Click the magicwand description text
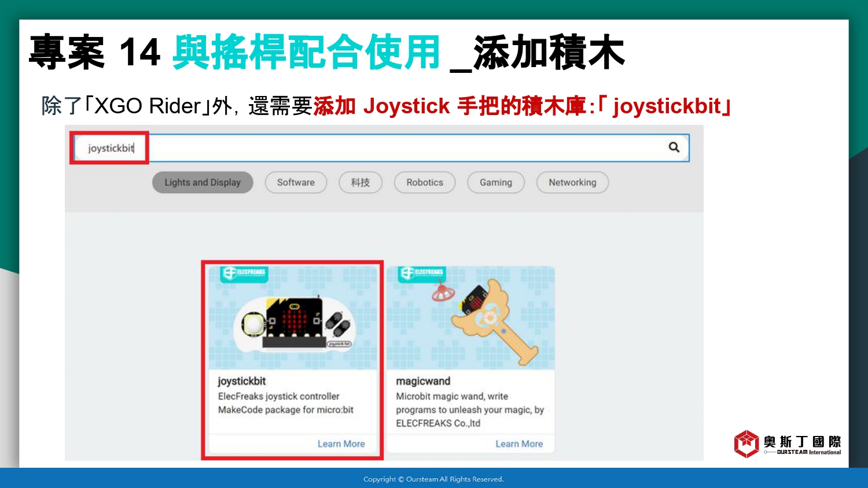 tap(470, 410)
